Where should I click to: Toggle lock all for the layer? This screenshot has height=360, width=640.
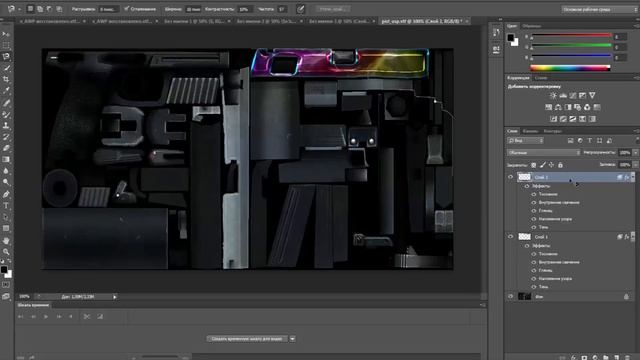tap(560, 165)
